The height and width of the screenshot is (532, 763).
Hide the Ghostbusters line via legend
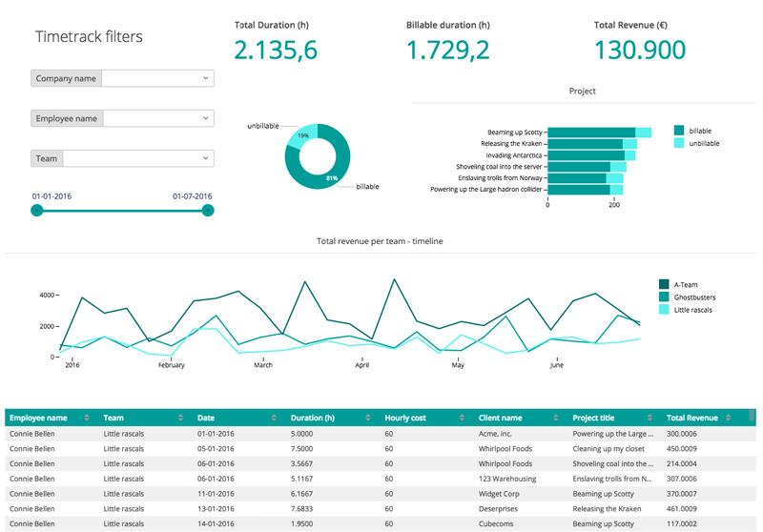coord(666,297)
